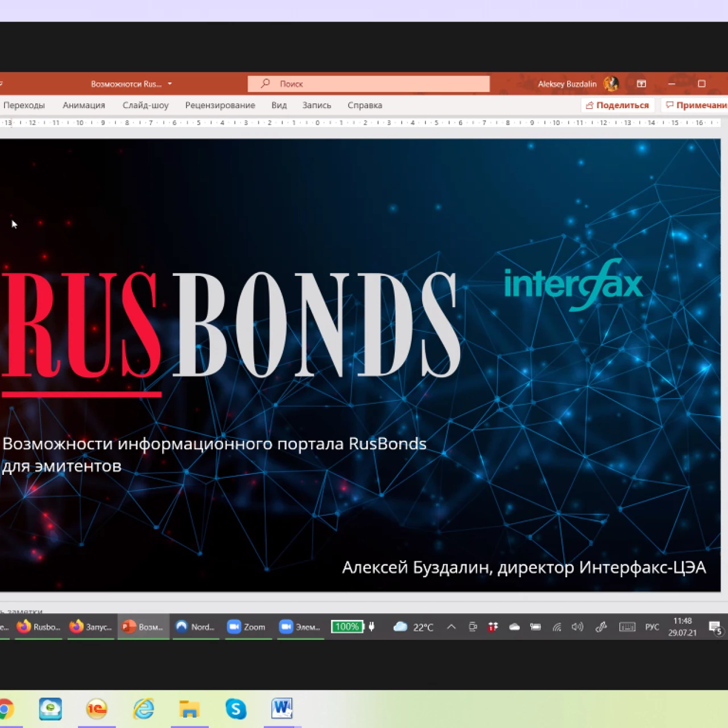The image size is (728, 728).
Task: Activate the PowerPoint Возм... taskbar button
Action: coord(143,627)
